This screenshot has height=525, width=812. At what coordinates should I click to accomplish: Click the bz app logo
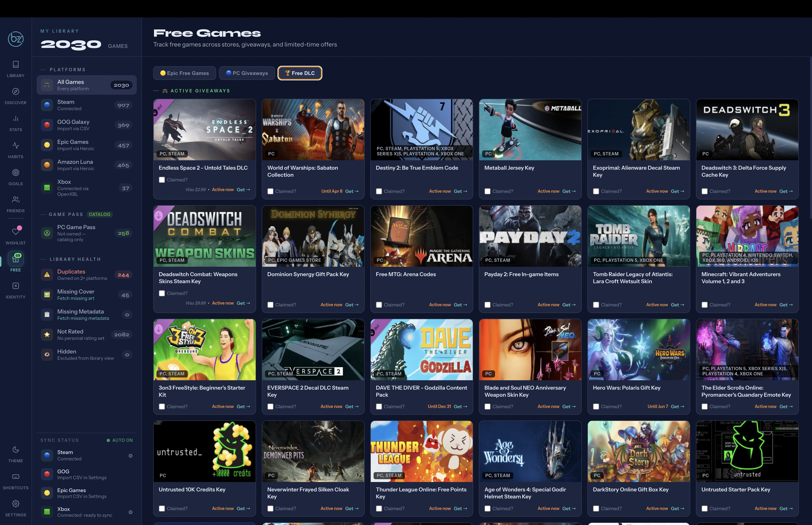pyautogui.click(x=16, y=39)
